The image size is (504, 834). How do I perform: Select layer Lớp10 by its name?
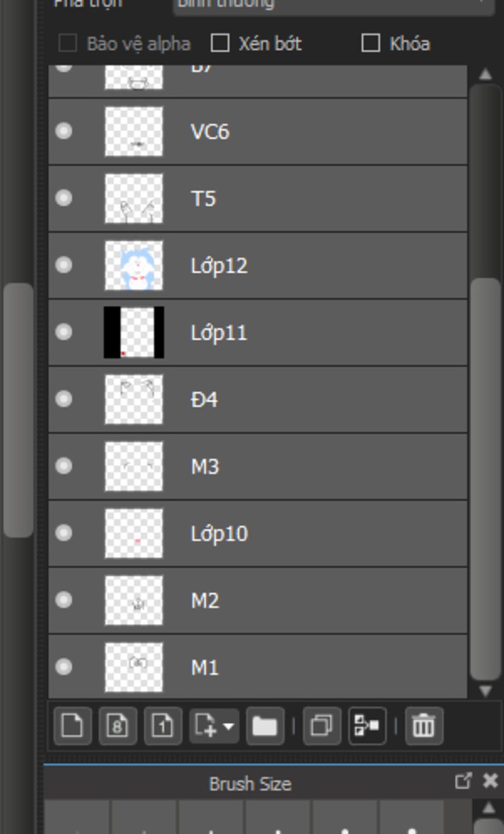tap(220, 534)
